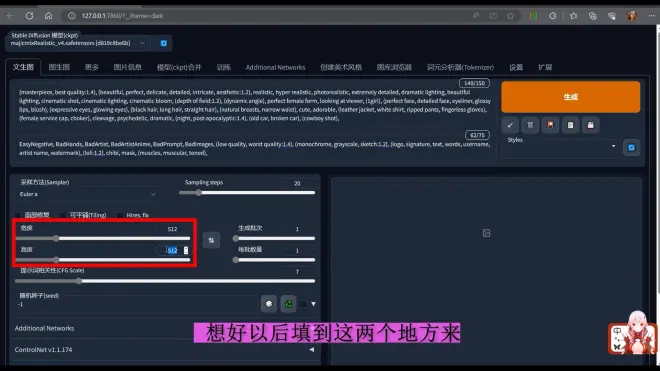The height and width of the screenshot is (371, 660).
Task: Switch to the 训练 tab
Action: point(224,67)
